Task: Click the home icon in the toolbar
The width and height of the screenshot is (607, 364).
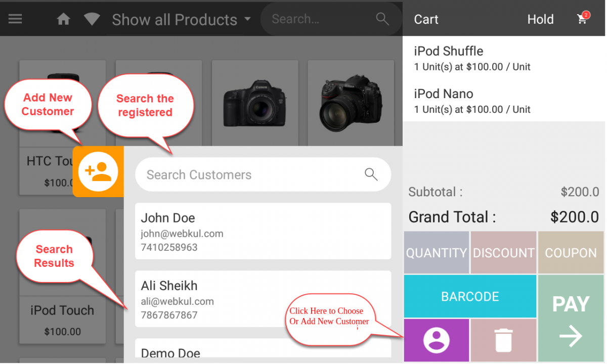Action: 63,19
